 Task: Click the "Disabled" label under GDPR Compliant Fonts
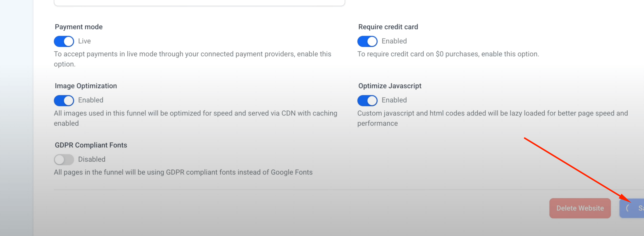92,159
